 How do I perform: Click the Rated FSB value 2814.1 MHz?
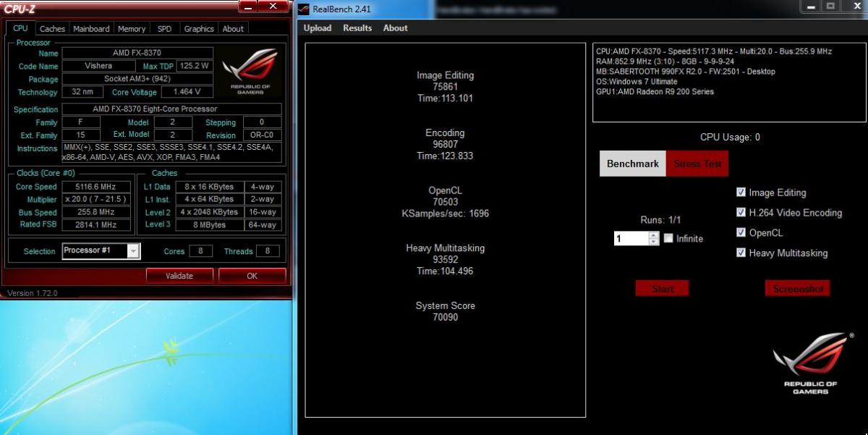pyautogui.click(x=97, y=225)
